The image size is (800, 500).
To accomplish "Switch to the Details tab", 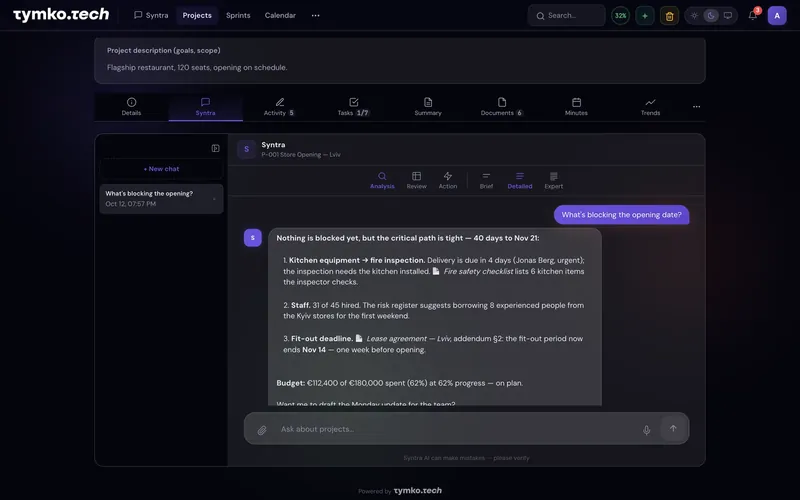I will 131,107.
